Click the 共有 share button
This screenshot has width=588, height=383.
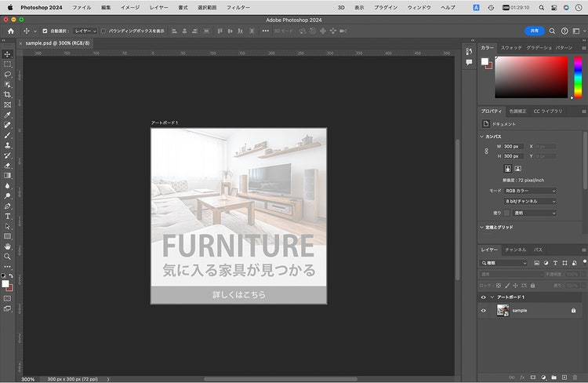535,31
